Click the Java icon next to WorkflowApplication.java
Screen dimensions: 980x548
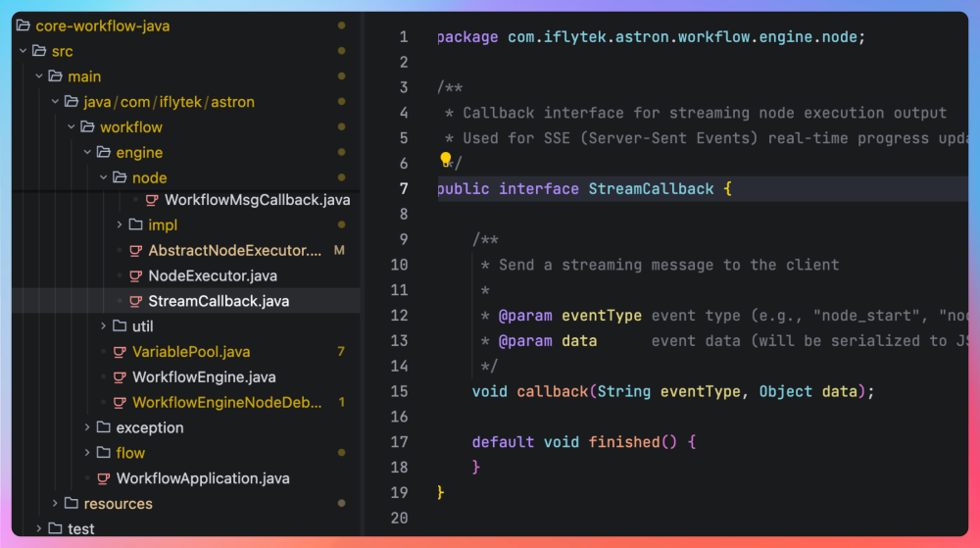(x=103, y=478)
